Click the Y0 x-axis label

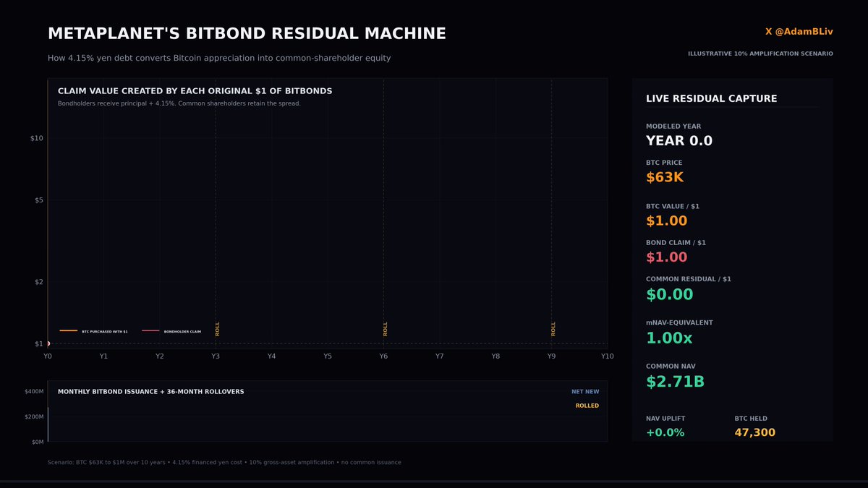point(48,356)
